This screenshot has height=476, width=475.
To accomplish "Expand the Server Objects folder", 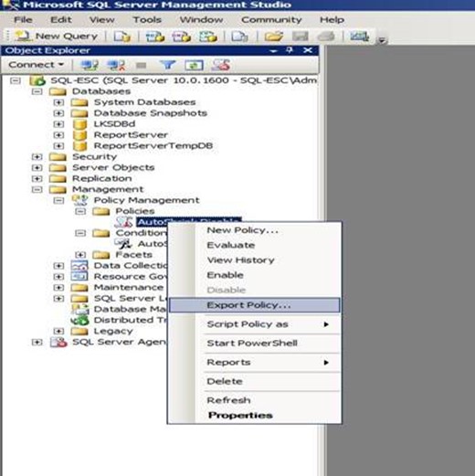I will (37, 168).
